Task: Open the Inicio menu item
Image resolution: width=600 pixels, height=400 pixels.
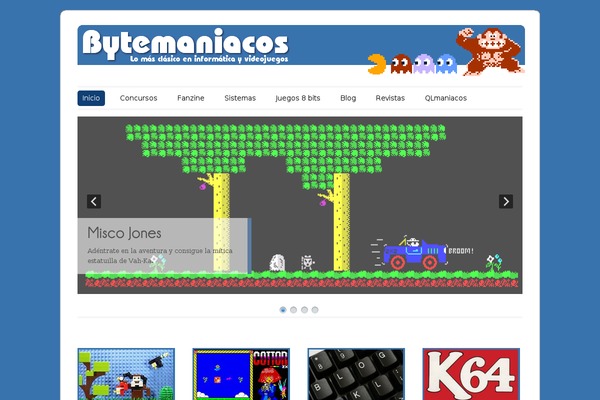Action: point(91,98)
